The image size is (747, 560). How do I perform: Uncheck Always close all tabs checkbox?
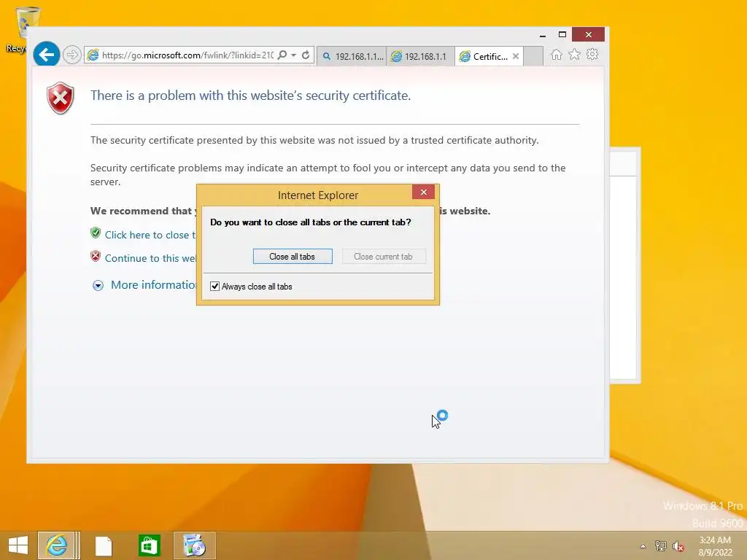[x=215, y=286]
